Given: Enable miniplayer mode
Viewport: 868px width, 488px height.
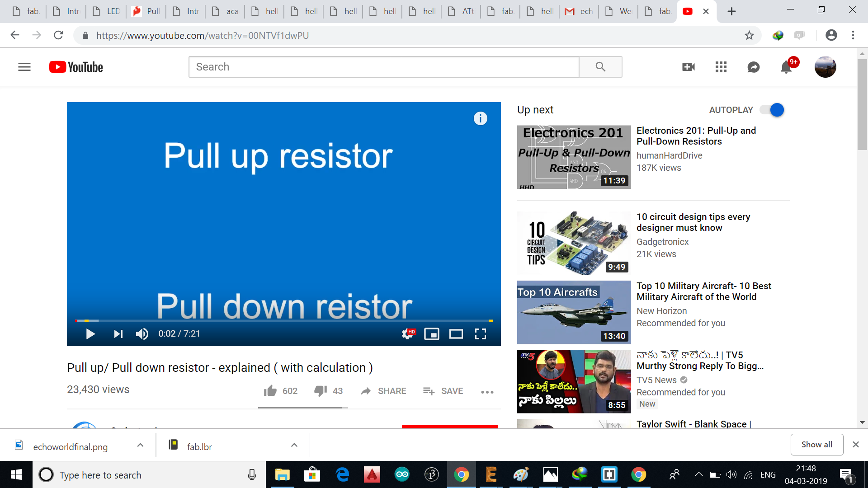Looking at the screenshot, I should (x=432, y=334).
